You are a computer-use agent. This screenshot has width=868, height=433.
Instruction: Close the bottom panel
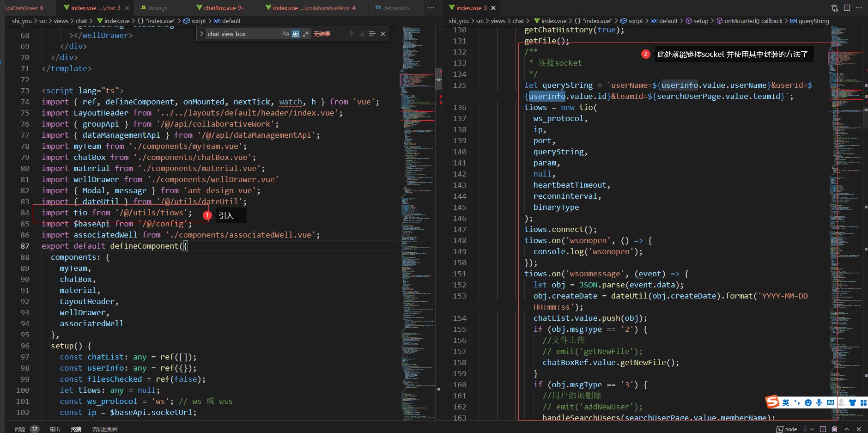coord(859,429)
